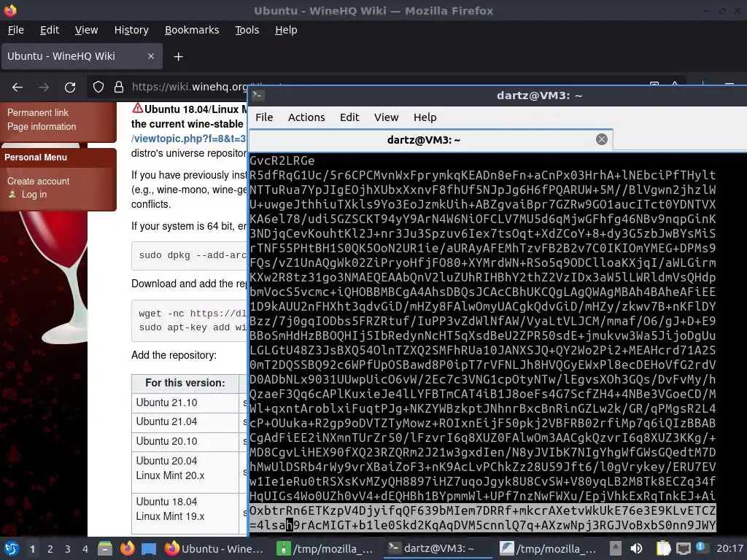Switch to Ubuntu - Wine Firefox taskbar entry

point(214,548)
